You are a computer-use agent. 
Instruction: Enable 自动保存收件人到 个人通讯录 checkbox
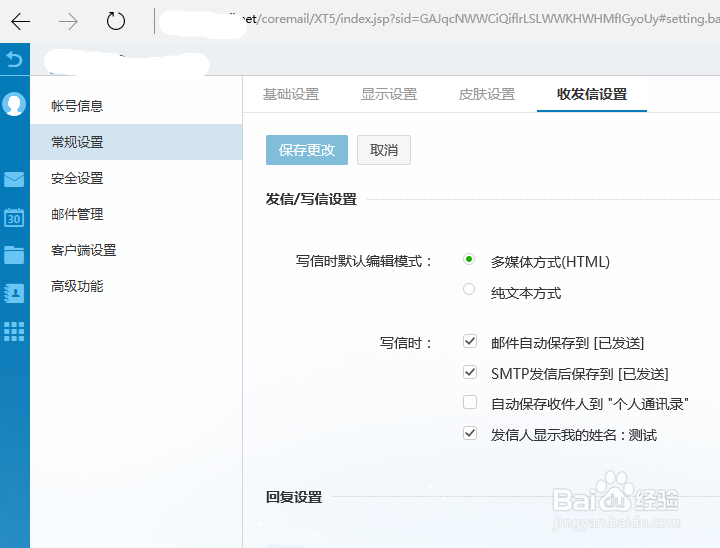click(470, 402)
